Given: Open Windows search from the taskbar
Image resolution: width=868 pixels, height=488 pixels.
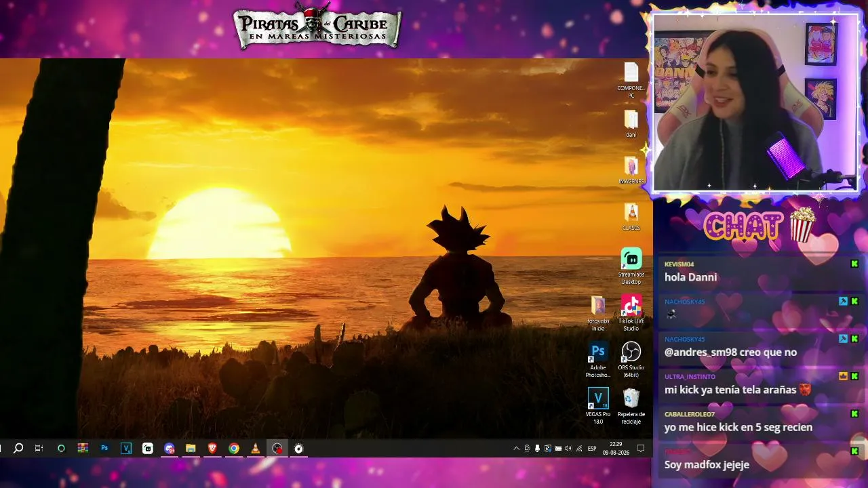Looking at the screenshot, I should point(18,448).
